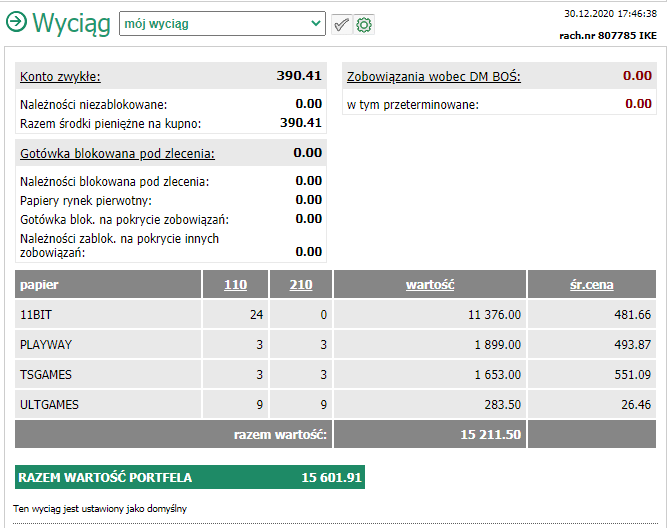669x528 pixels.
Task: Click the green arrow circle icon beside Wyciąg
Action: (x=16, y=22)
